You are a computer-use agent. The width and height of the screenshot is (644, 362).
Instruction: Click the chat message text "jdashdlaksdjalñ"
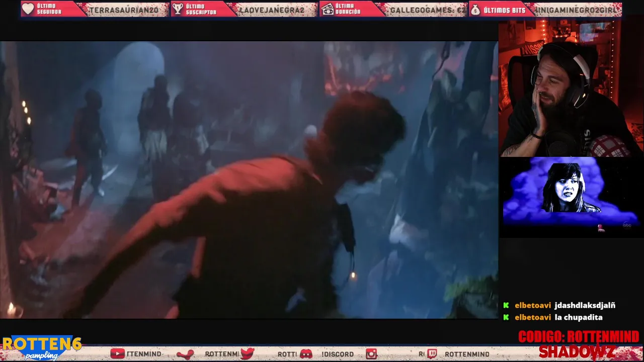[x=585, y=305]
